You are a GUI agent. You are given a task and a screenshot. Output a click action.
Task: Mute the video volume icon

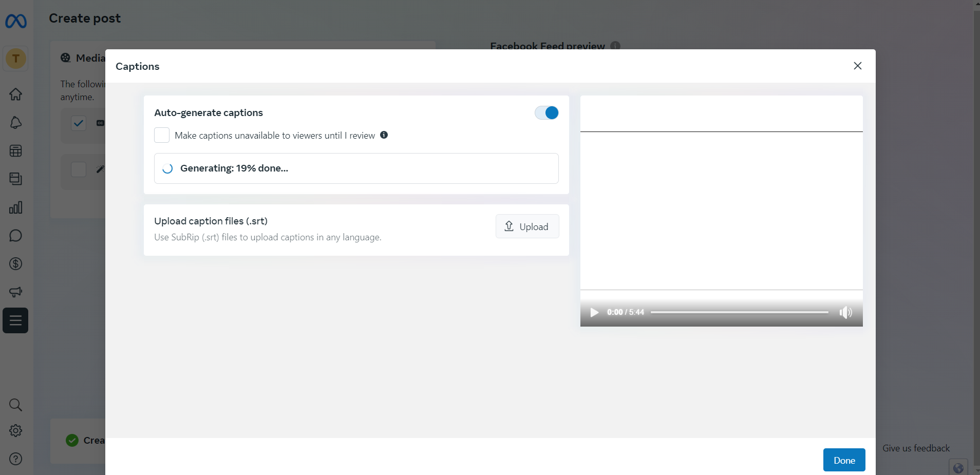[845, 312]
